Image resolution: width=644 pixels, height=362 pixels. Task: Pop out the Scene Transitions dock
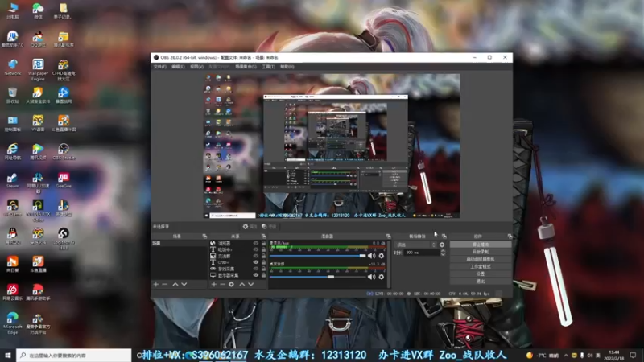point(444,237)
